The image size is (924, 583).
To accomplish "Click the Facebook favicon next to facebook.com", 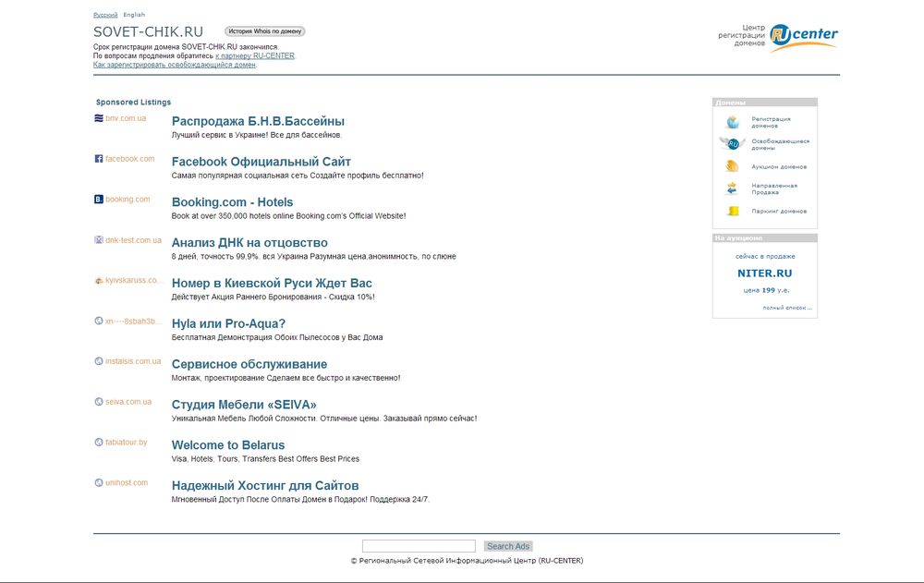I will coord(99,159).
